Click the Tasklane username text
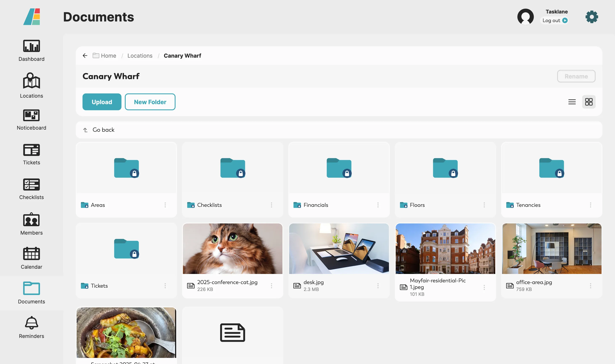615x364 pixels. tap(556, 12)
